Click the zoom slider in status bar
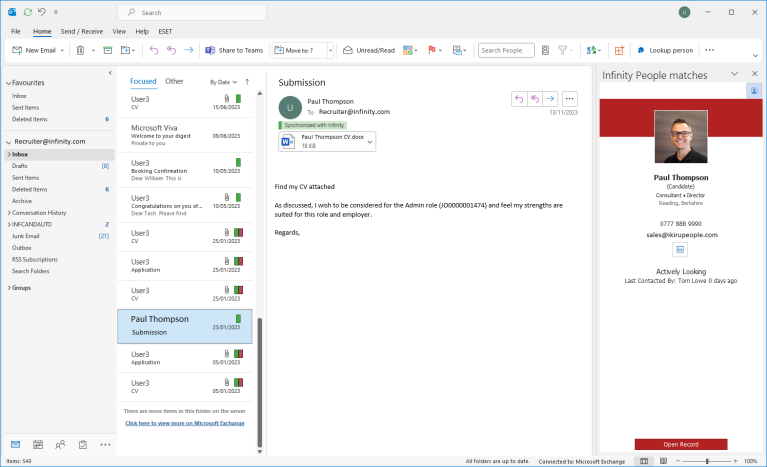The height and width of the screenshot is (467, 767). click(x=707, y=461)
